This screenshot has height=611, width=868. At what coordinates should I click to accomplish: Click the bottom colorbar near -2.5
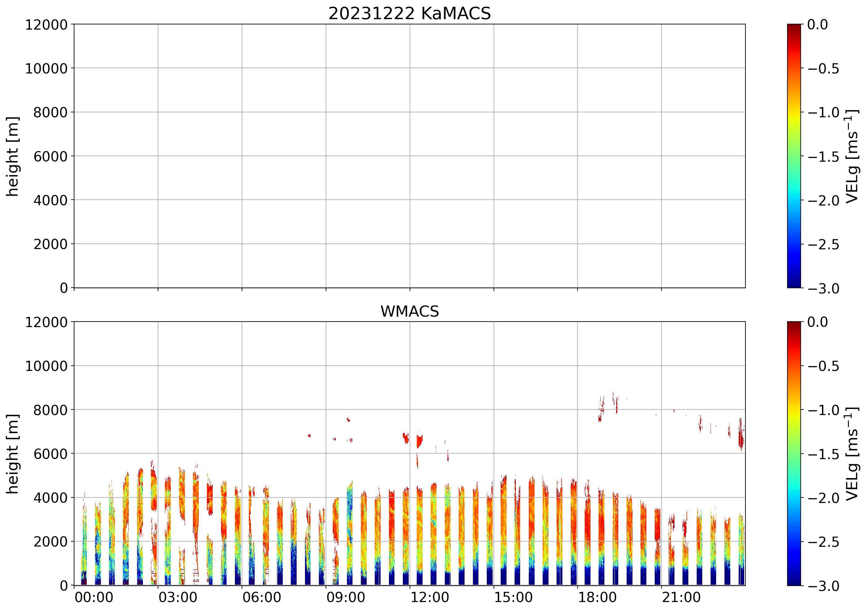[x=794, y=542]
